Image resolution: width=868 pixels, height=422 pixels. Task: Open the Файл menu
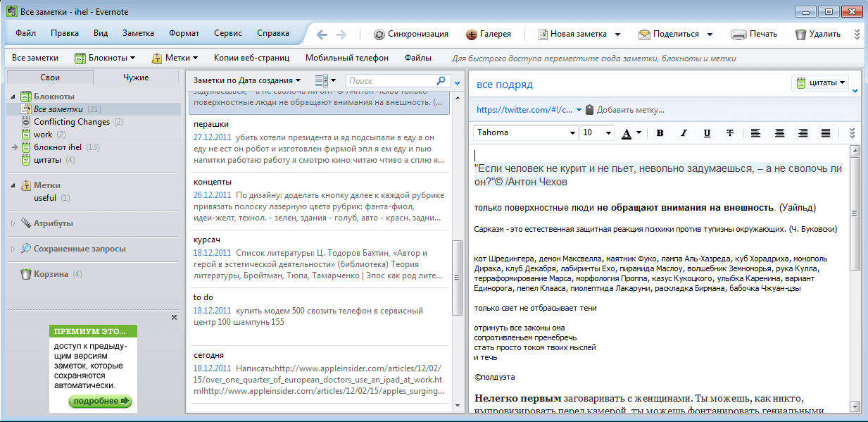click(25, 33)
